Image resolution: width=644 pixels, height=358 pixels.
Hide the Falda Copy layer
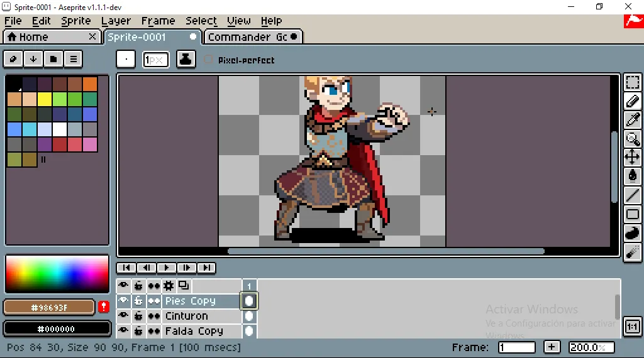[123, 330]
